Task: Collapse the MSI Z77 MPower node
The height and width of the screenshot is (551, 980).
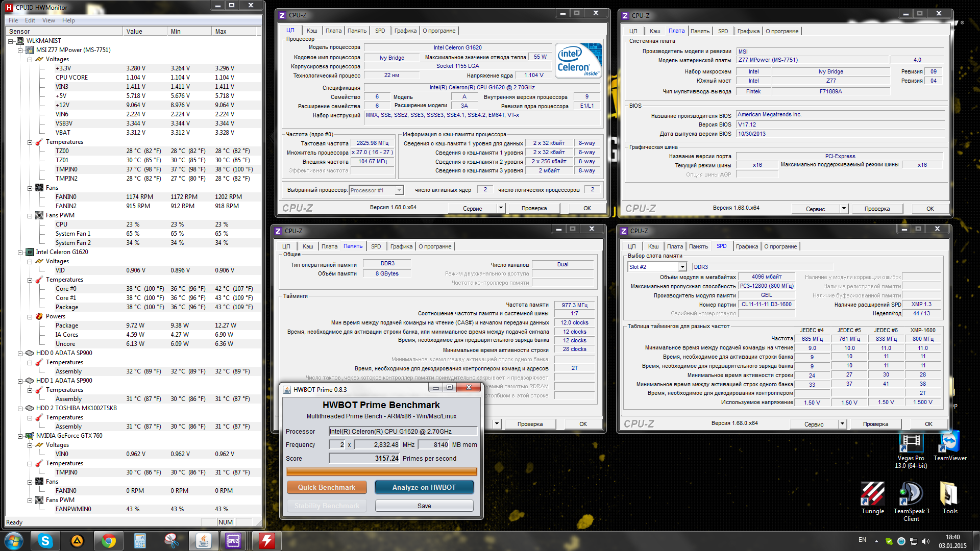Action: click(20, 50)
